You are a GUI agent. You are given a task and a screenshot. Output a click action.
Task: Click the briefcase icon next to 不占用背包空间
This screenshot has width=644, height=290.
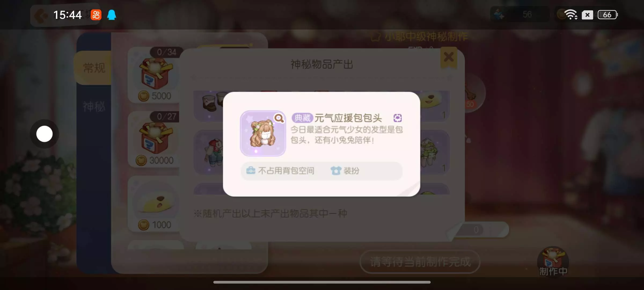[251, 171]
